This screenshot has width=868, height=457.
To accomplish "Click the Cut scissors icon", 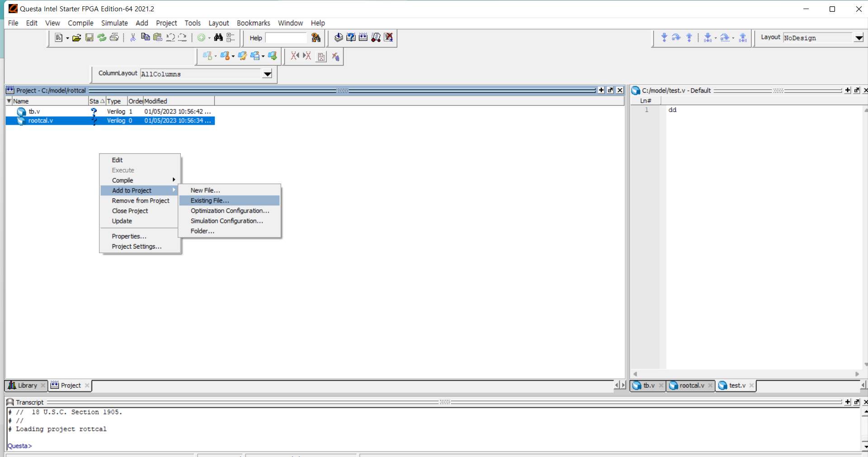I will pos(133,38).
